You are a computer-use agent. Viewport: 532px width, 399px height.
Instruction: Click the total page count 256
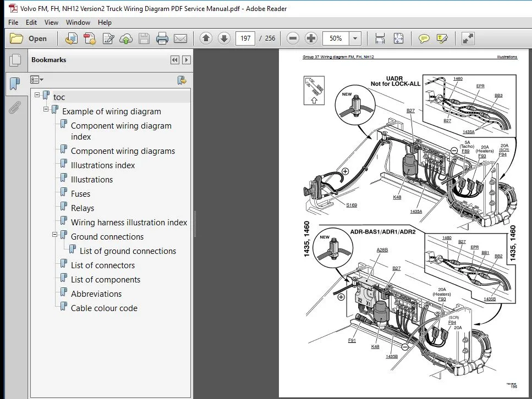pyautogui.click(x=270, y=38)
